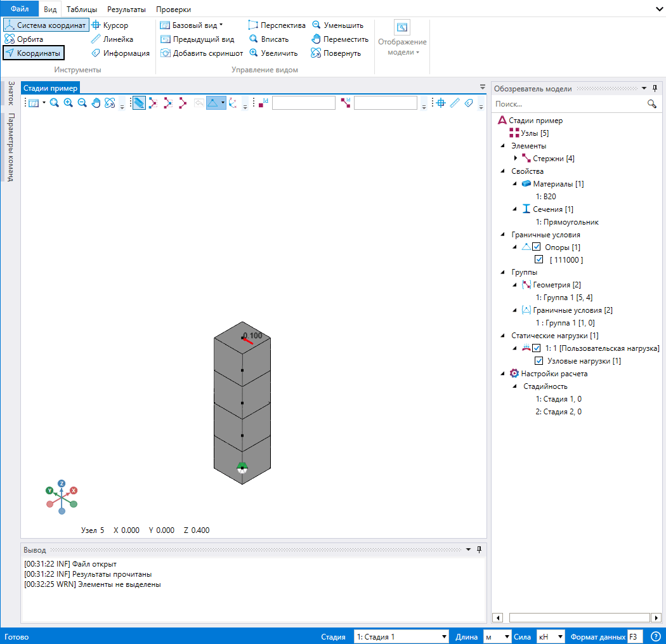Open Отображение модели dropdown
The height and width of the screenshot is (644, 666).
pos(402,39)
